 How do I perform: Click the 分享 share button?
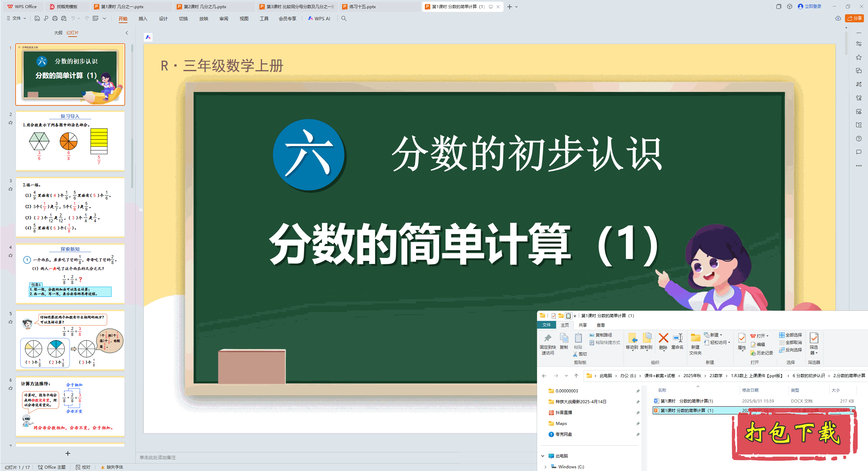(854, 18)
